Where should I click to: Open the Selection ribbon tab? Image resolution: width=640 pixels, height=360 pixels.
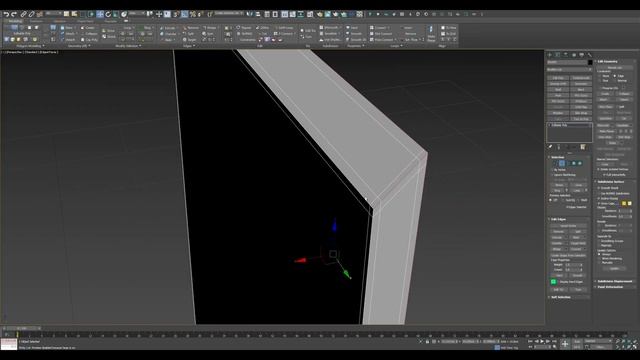pos(60,21)
